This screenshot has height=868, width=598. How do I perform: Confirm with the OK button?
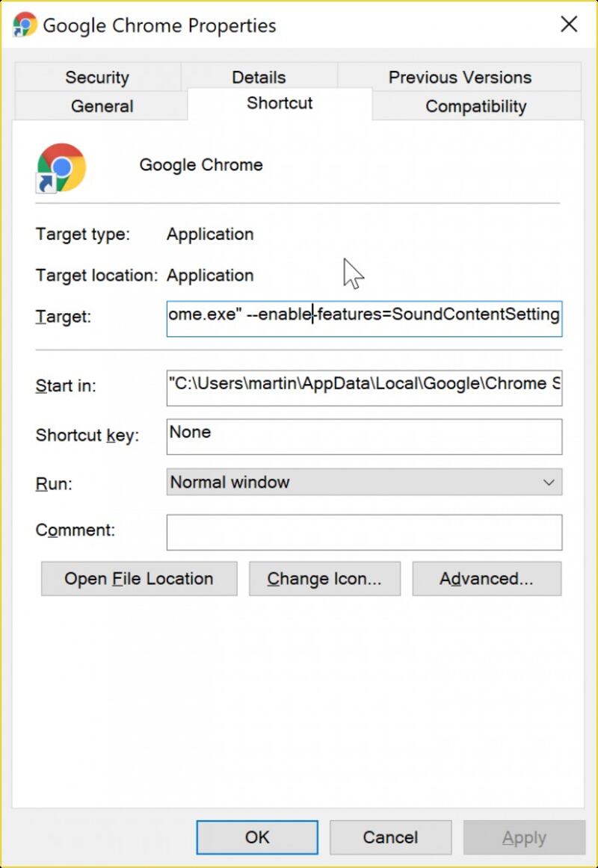[257, 838]
